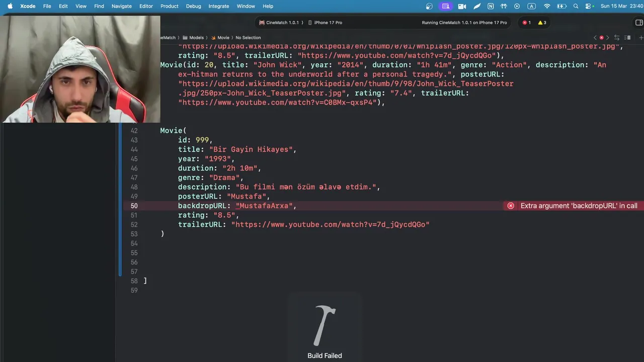Toggle the inspector panel button
Image resolution: width=644 pixels, height=362 pixels.
click(x=639, y=23)
